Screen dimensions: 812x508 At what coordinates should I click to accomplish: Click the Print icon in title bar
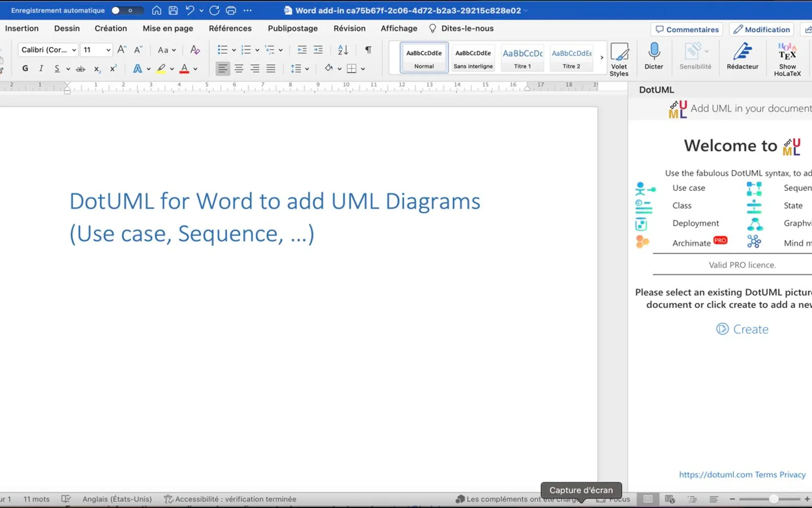click(231, 10)
